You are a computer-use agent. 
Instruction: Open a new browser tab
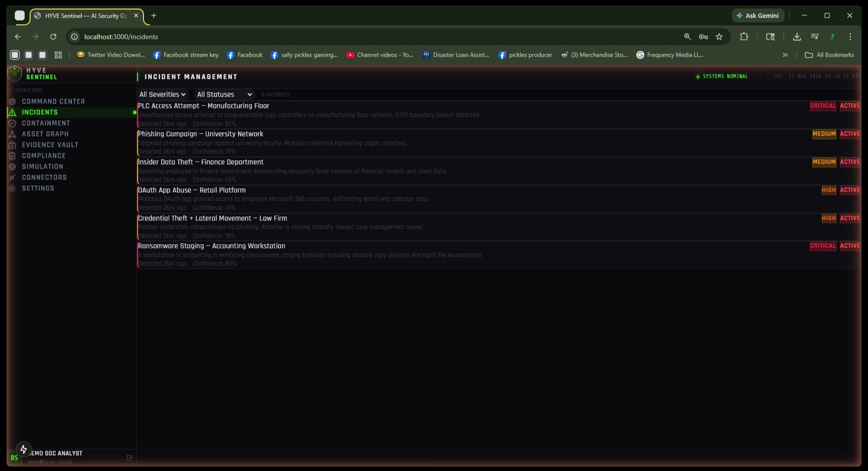(x=154, y=16)
